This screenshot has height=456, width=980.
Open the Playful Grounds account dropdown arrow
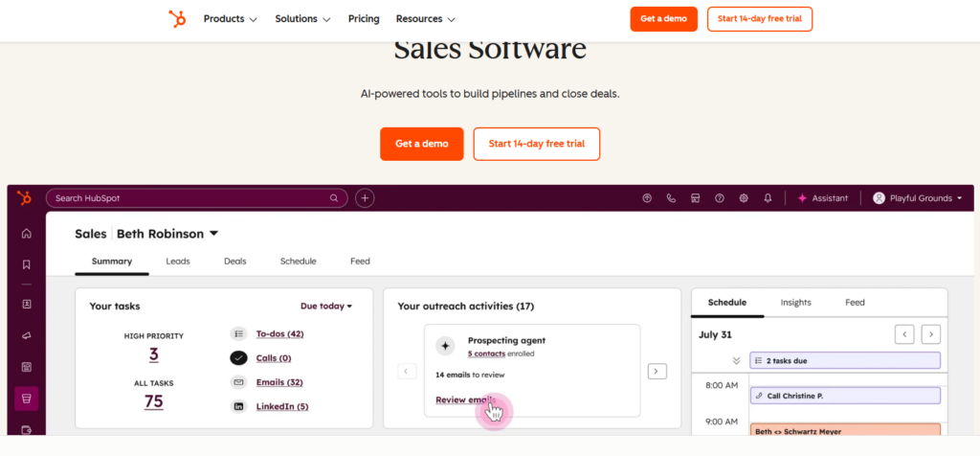click(x=959, y=198)
